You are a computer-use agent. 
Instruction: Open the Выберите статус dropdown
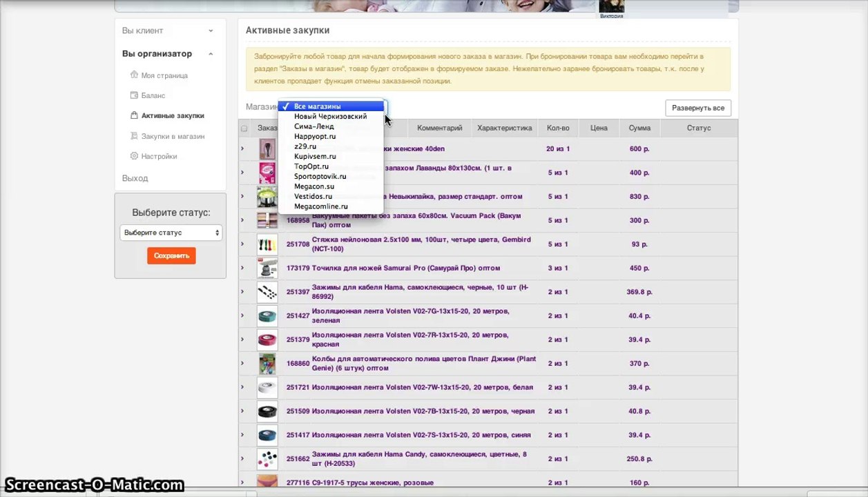[x=171, y=233]
